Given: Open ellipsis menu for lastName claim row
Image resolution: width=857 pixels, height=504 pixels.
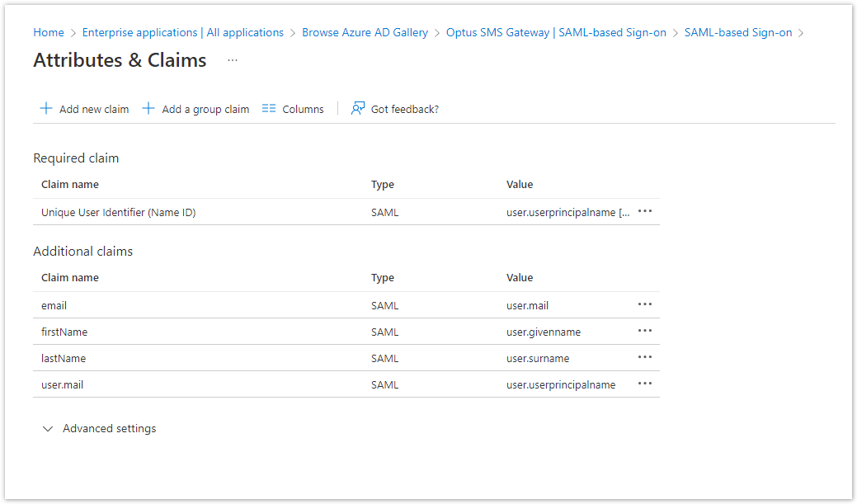Looking at the screenshot, I should [645, 358].
